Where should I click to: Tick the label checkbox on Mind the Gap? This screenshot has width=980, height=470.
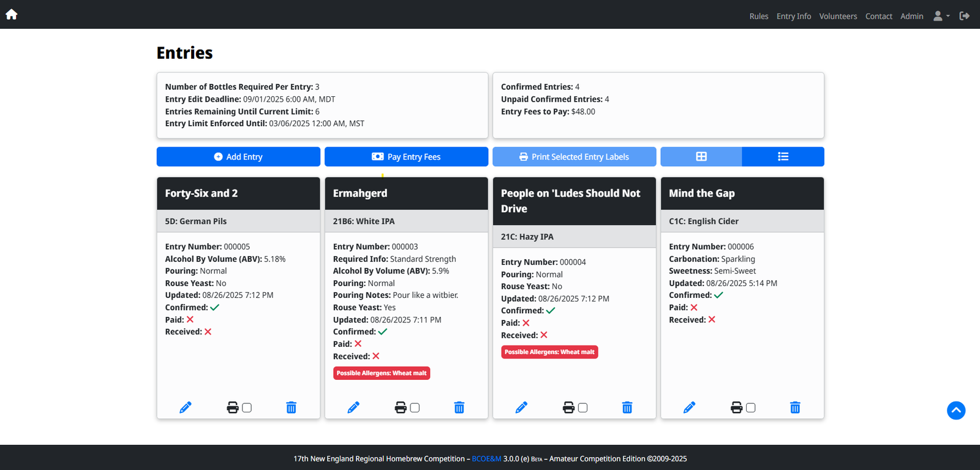coord(751,407)
